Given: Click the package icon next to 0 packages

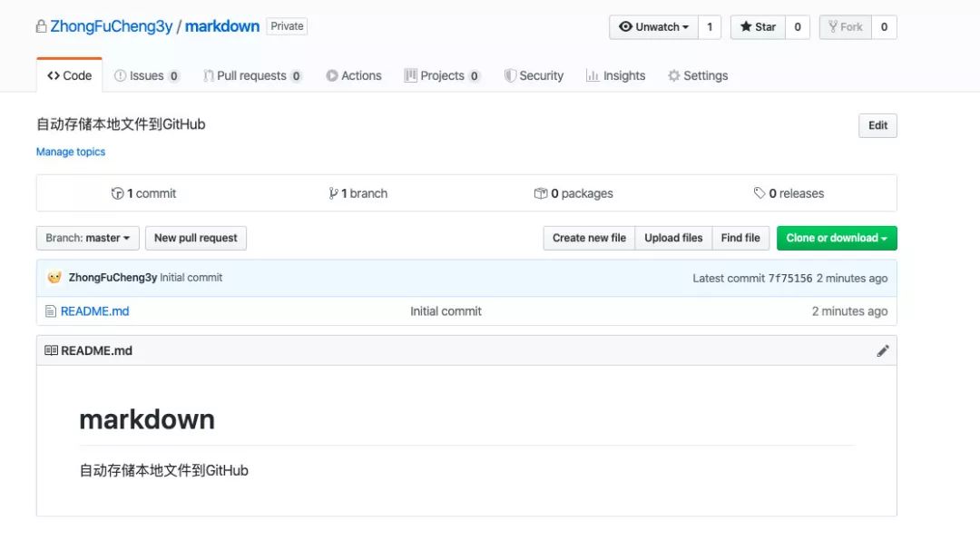Looking at the screenshot, I should (x=541, y=193).
